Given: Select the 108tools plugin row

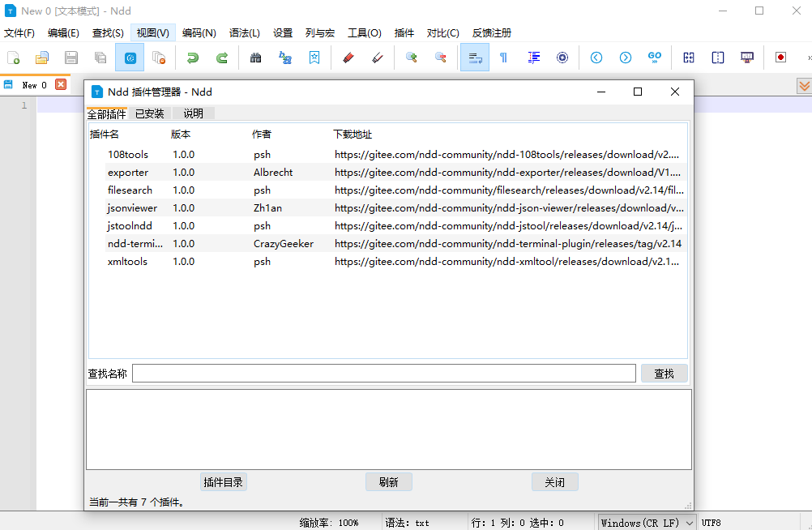Looking at the screenshot, I should pos(388,155).
